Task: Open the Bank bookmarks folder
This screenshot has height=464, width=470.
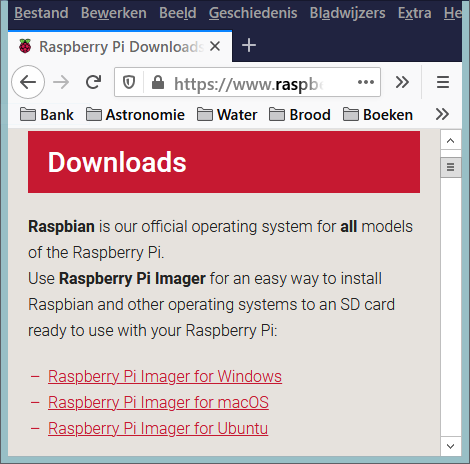Action: [47, 115]
